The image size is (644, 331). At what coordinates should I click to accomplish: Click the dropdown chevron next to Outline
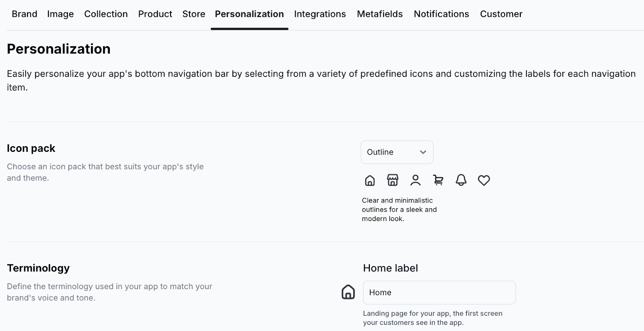[x=423, y=152]
